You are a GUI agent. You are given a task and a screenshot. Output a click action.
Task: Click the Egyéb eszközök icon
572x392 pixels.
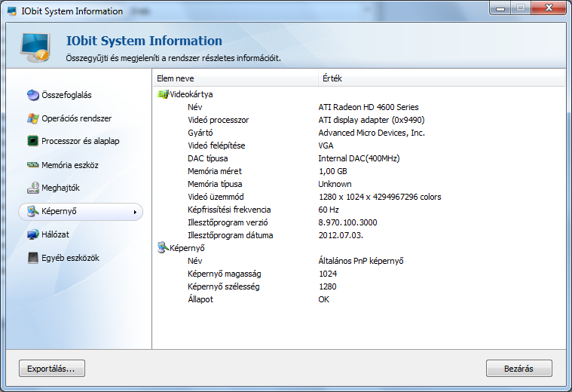pyautogui.click(x=33, y=258)
